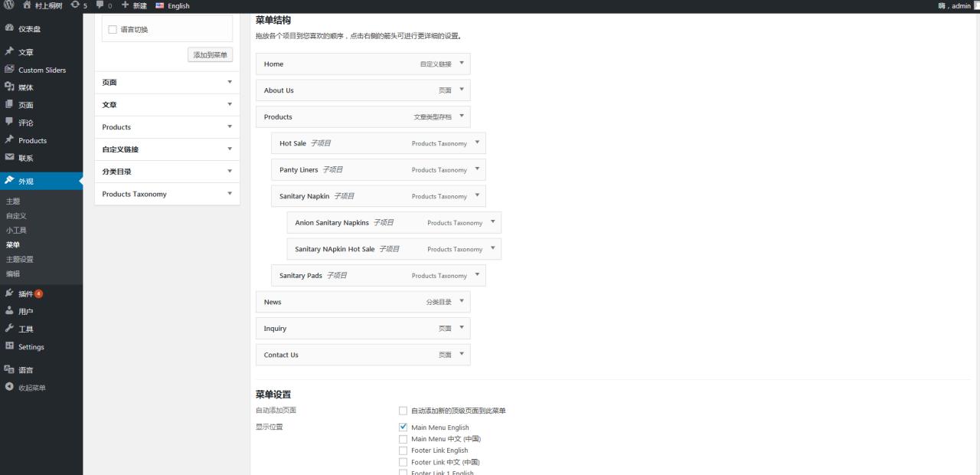980x475 pixels.
Task: Select the Inquiry menu item bar
Action: tap(363, 328)
